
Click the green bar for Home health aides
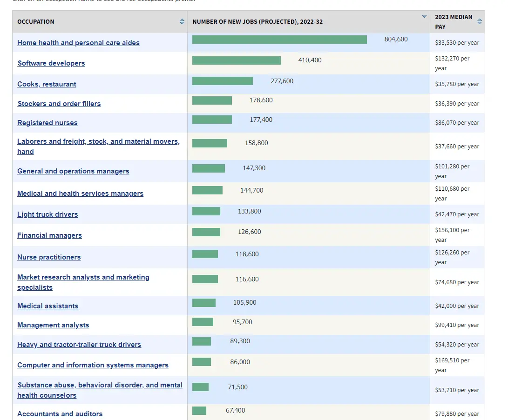click(279, 40)
